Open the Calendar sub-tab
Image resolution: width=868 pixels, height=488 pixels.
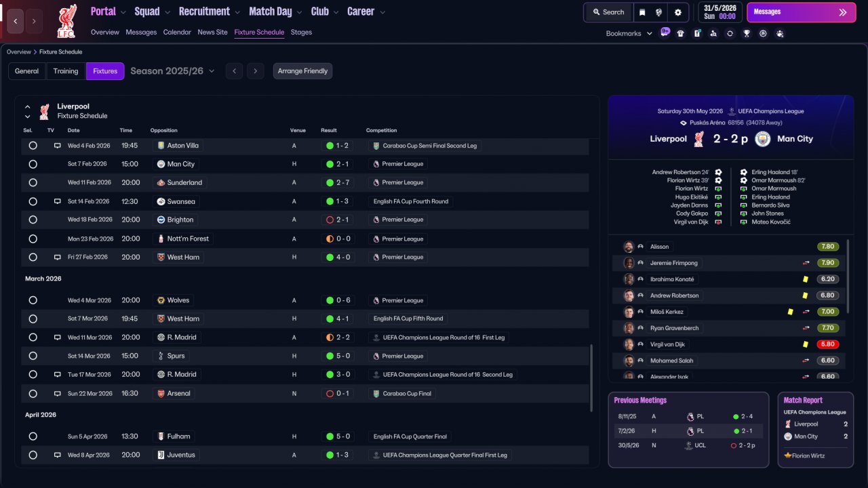[177, 32]
